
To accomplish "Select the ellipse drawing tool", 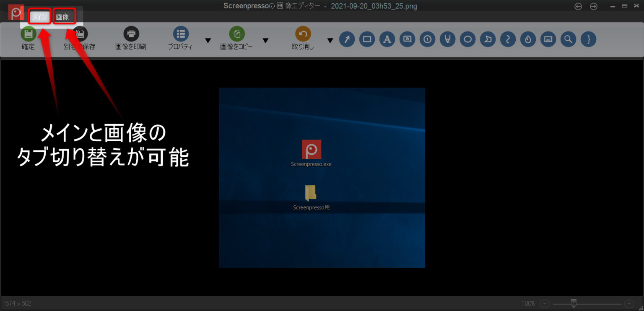I will pyautogui.click(x=467, y=39).
